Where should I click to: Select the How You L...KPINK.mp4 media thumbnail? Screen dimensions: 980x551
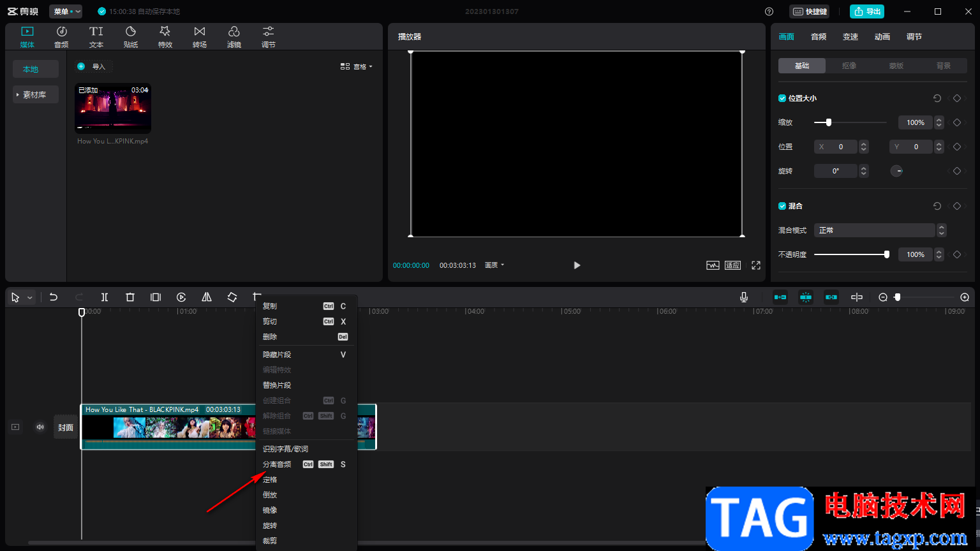(113, 108)
